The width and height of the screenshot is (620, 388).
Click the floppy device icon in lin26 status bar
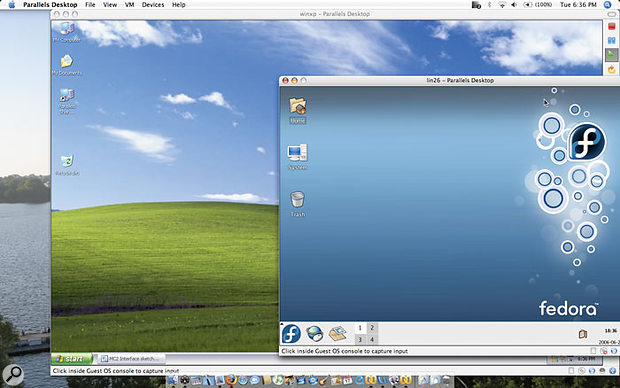(x=593, y=351)
